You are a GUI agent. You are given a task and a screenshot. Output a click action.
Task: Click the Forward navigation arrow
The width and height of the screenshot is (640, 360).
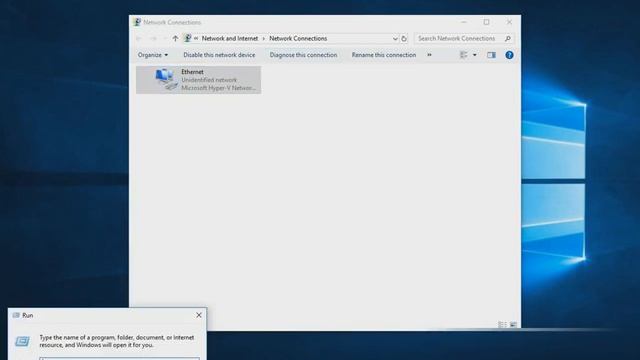[x=153, y=38]
